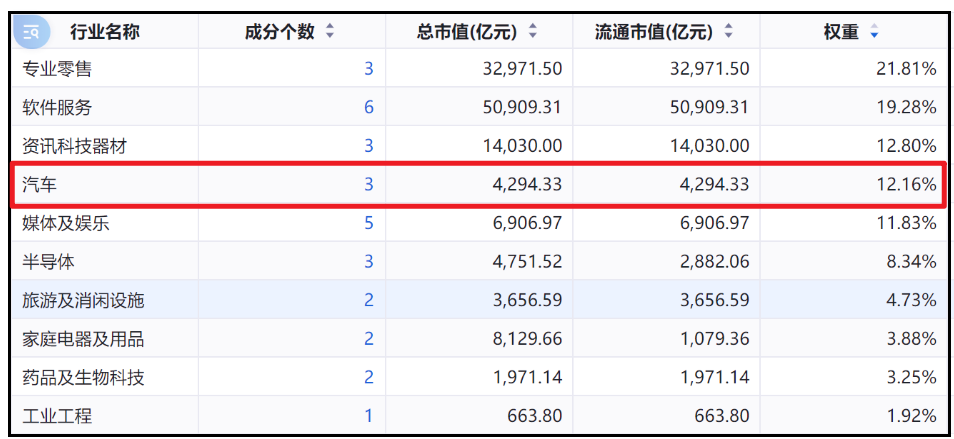Open constituent count 3 for 半导体
The width and height of the screenshot is (954, 439).
click(369, 262)
